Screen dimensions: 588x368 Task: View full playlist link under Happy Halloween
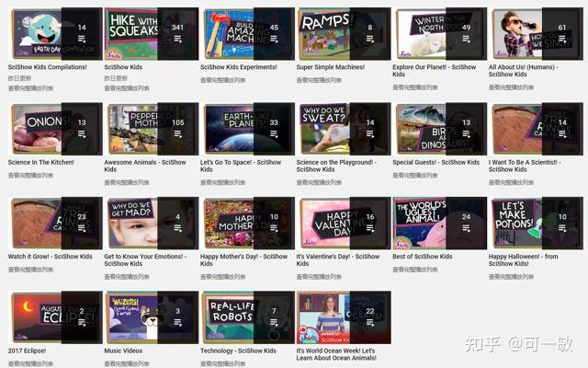click(x=511, y=277)
